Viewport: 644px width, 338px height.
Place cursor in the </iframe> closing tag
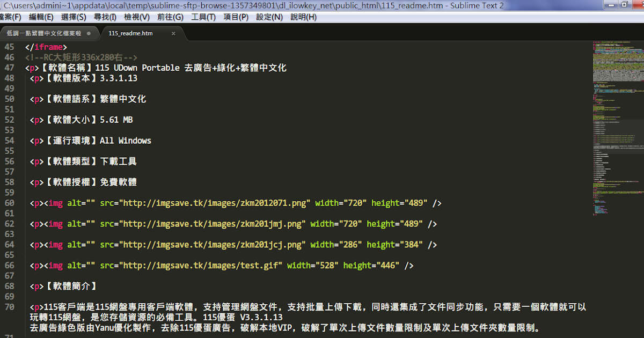click(46, 47)
